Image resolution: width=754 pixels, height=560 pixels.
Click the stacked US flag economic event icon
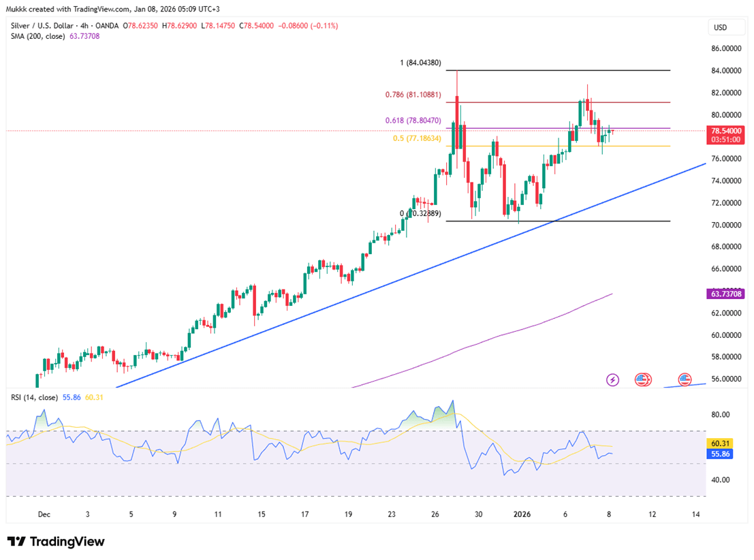(x=643, y=379)
